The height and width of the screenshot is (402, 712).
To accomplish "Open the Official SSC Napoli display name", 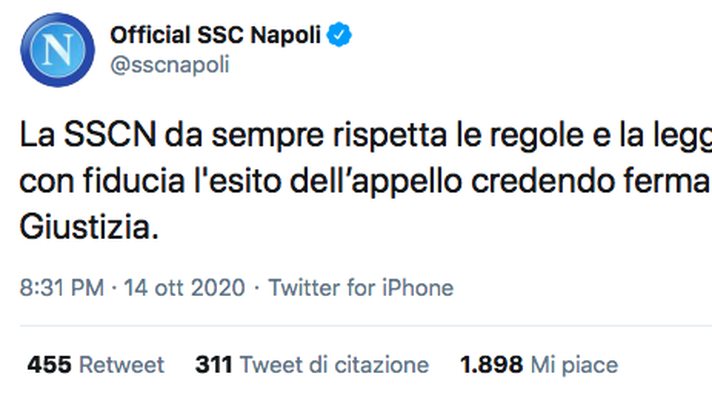I will 215,37.
